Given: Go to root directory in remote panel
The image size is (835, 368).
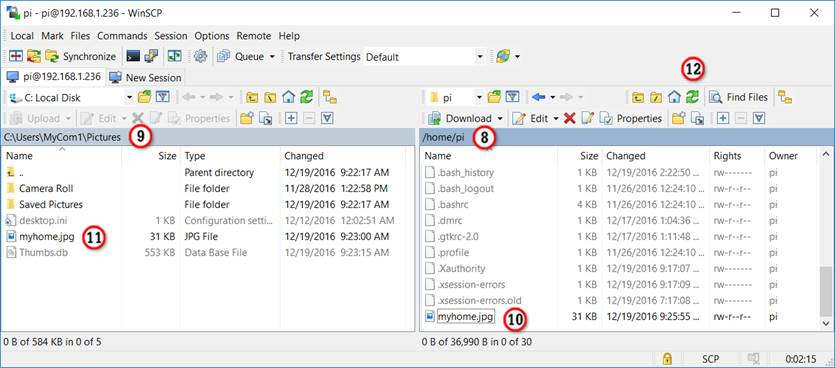Looking at the screenshot, I should click(656, 97).
